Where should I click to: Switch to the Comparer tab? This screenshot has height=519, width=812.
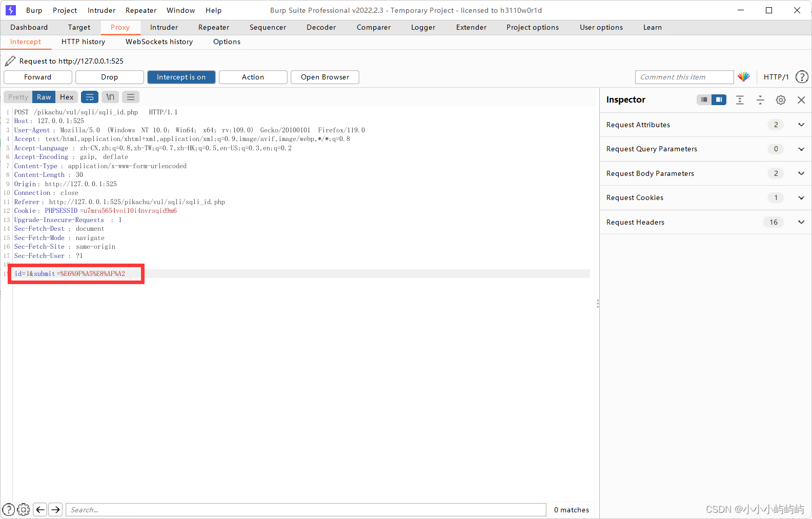pos(374,27)
